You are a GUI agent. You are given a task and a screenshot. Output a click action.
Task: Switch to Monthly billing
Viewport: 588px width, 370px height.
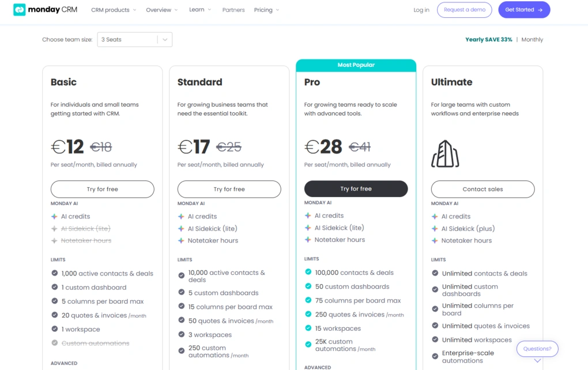point(532,39)
